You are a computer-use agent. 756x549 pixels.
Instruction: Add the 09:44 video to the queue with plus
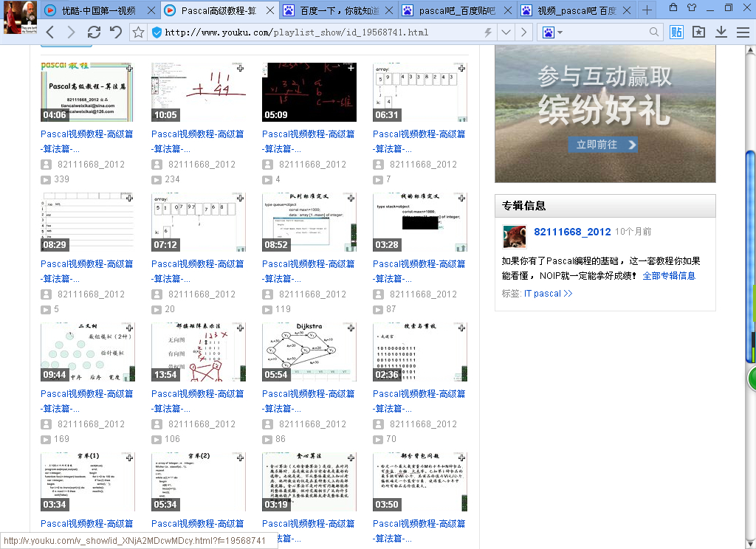(129, 328)
